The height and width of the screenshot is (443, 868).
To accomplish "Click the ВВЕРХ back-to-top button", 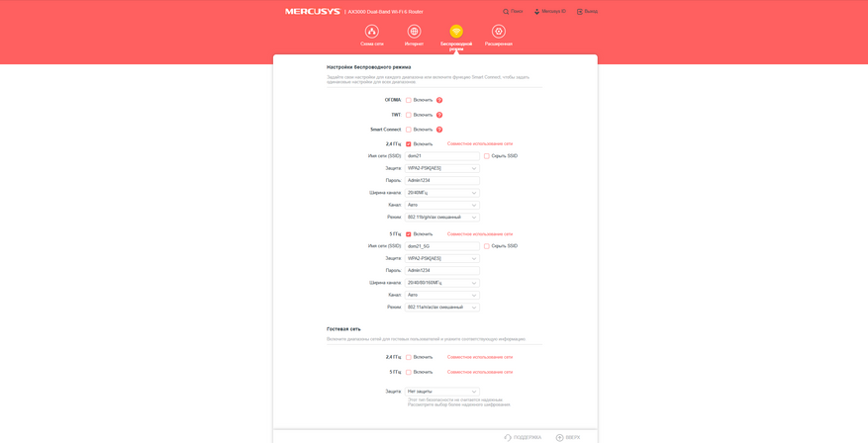I will point(568,437).
